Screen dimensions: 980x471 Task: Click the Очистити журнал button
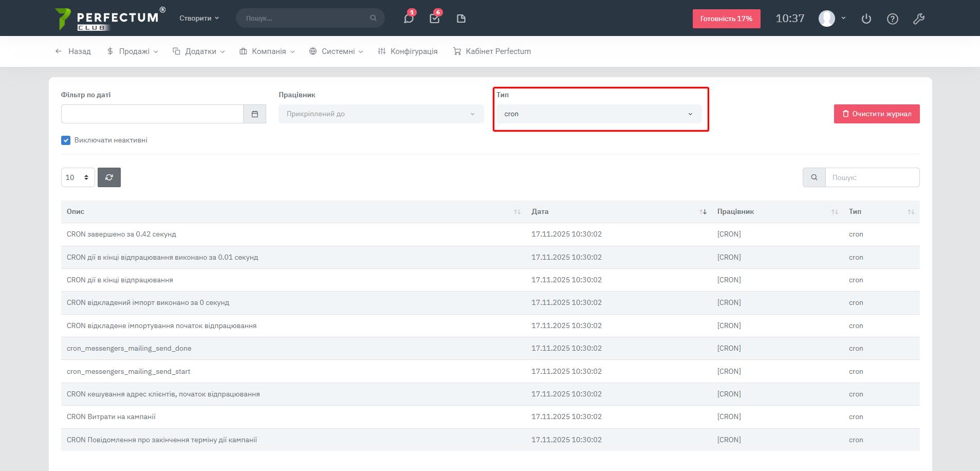(877, 114)
